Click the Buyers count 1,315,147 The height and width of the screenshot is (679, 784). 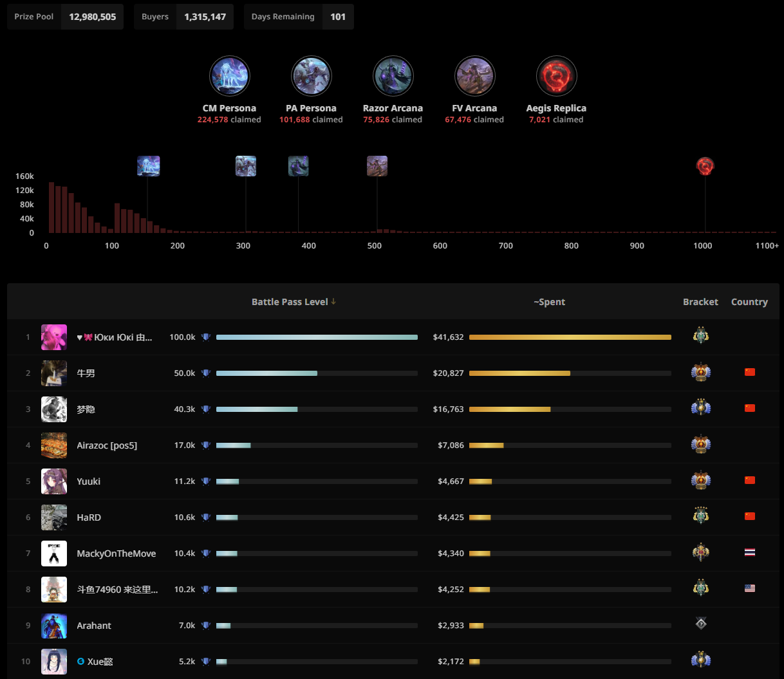pyautogui.click(x=205, y=17)
